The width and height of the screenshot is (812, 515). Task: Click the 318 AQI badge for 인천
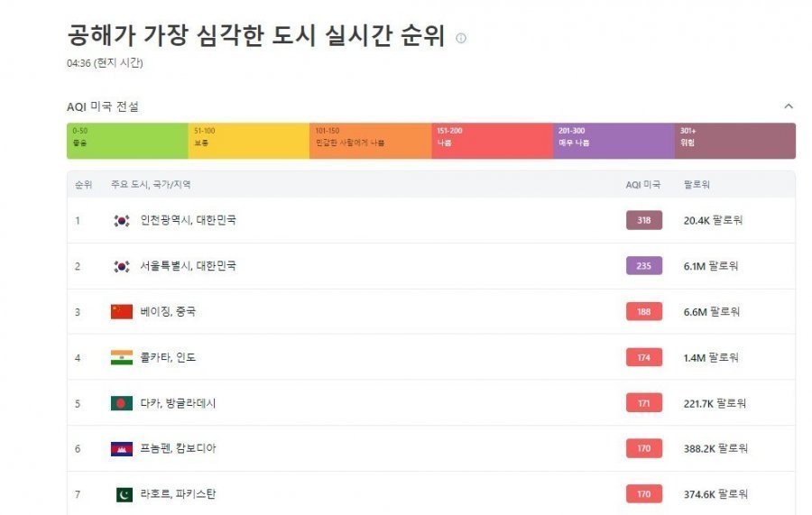643,220
